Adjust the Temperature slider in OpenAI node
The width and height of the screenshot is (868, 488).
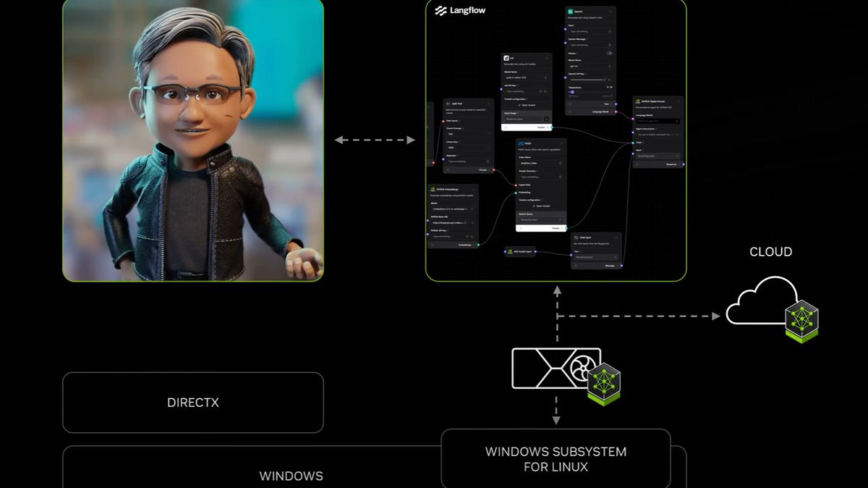pos(590,92)
